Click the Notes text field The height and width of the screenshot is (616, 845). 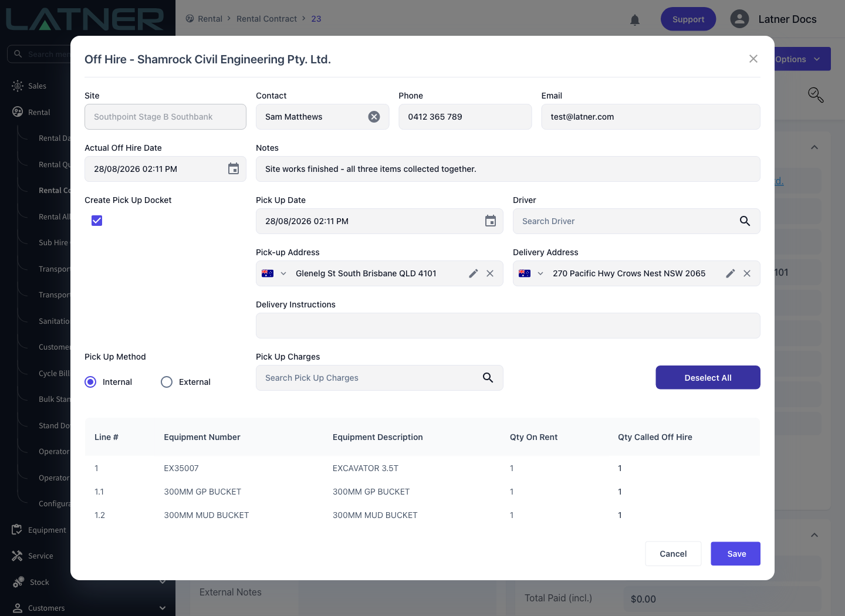[508, 169]
